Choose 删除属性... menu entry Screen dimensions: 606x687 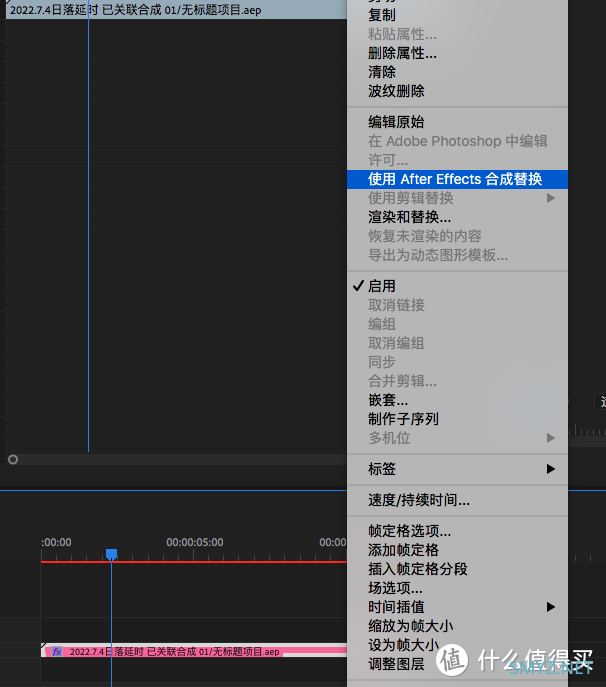457,53
